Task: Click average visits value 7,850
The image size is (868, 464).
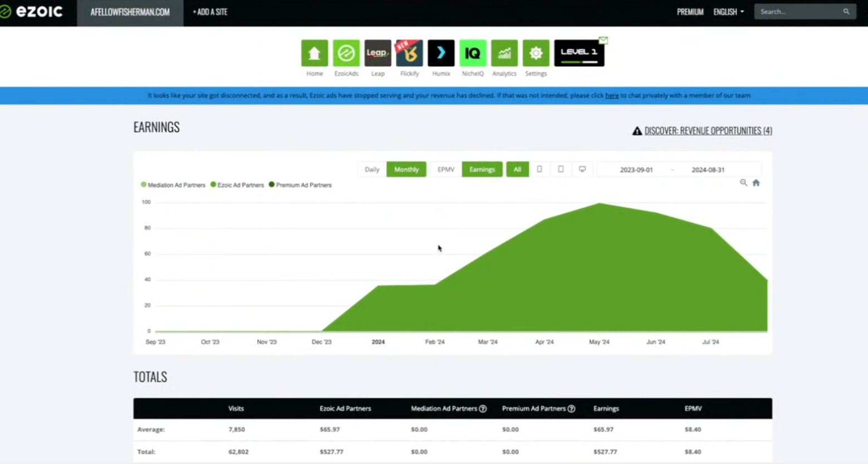Action: pyautogui.click(x=237, y=429)
